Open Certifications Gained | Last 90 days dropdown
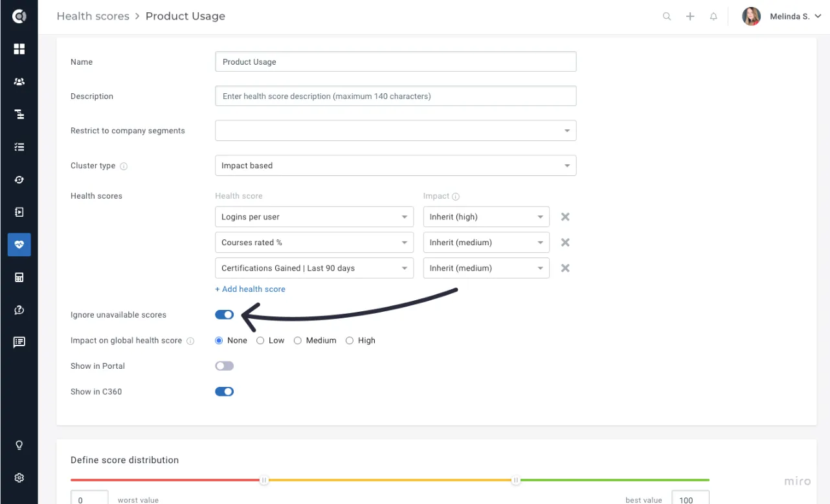Viewport: 830px width, 504px height. click(x=314, y=268)
